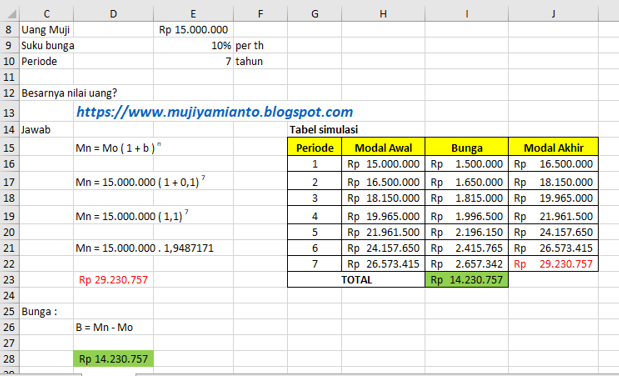Click the 'Suku bunga' cell
619x377 pixels.
click(48, 45)
